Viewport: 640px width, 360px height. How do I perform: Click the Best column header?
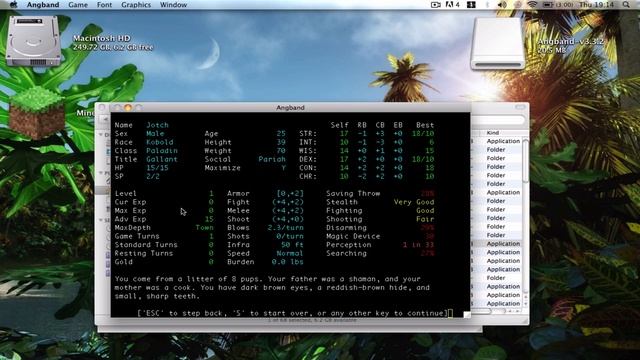point(425,125)
